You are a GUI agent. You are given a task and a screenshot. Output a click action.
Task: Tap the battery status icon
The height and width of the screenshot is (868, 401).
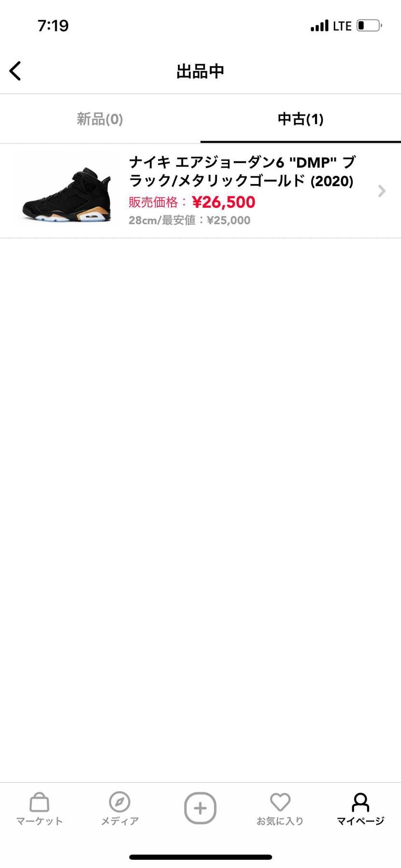tap(370, 25)
